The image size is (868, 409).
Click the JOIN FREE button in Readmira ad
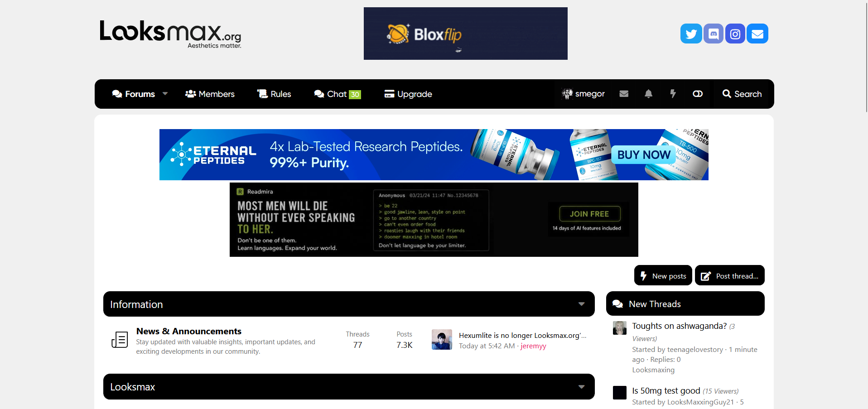589,214
